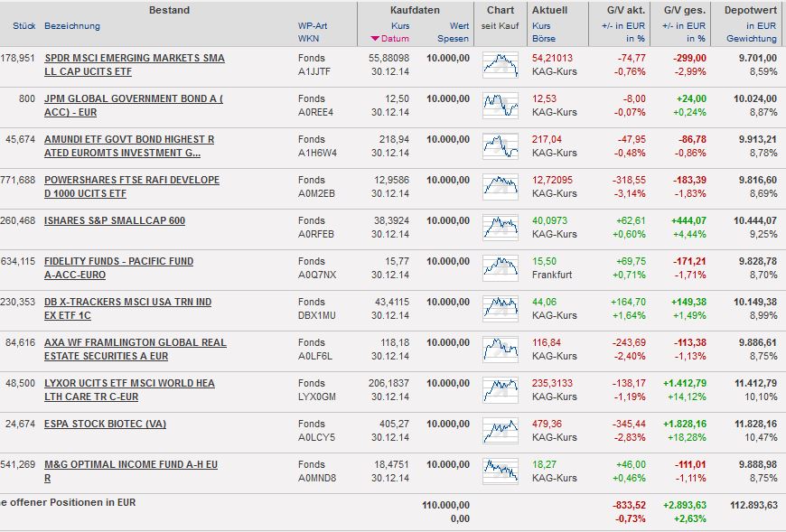Open the Lyxor MSCI World Health Care chart thumbnail
This screenshot has width=786, height=532.
coord(501,390)
